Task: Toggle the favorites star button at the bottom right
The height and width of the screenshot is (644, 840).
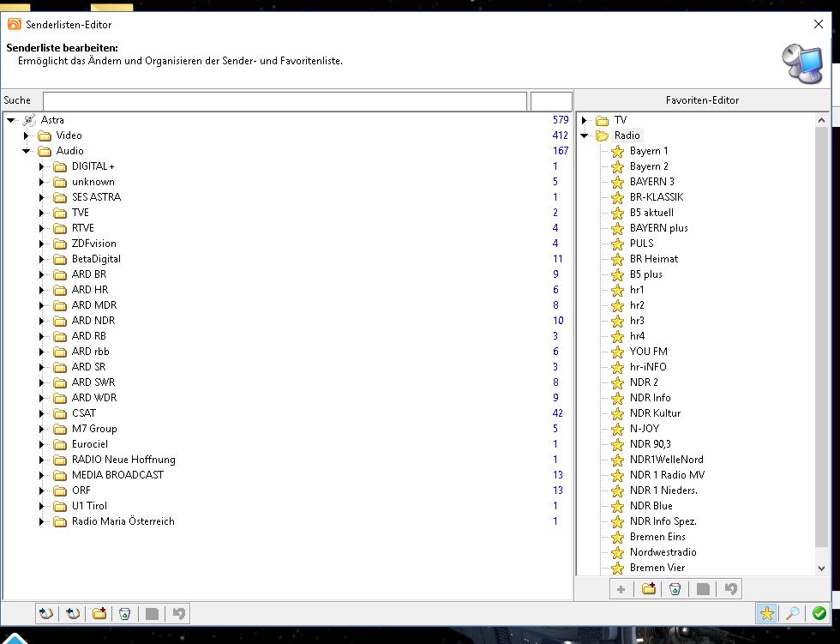Action: [766, 613]
